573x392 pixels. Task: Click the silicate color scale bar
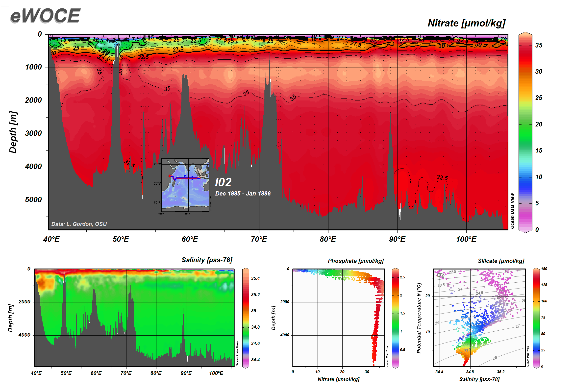pos(536,318)
